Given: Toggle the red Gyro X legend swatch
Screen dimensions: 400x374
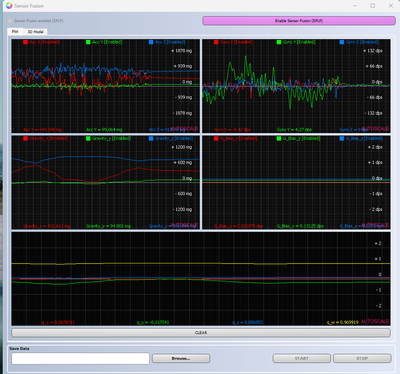Looking at the screenshot, I should point(216,42).
